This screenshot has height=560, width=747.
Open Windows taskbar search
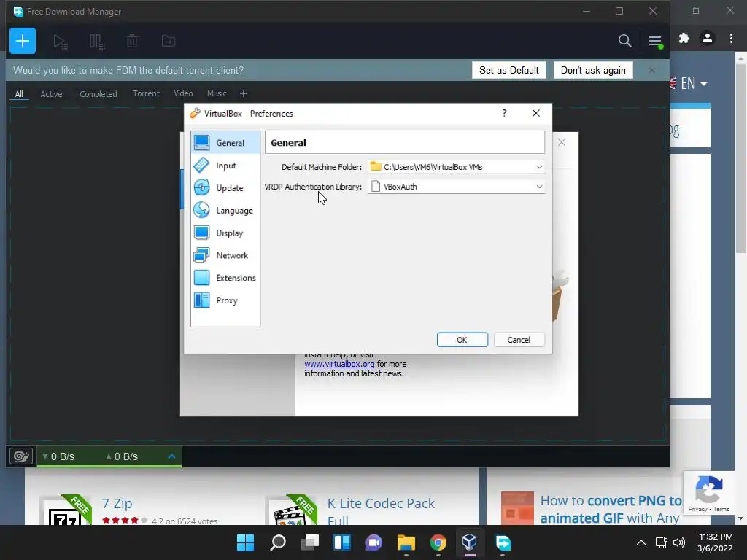coord(278,542)
